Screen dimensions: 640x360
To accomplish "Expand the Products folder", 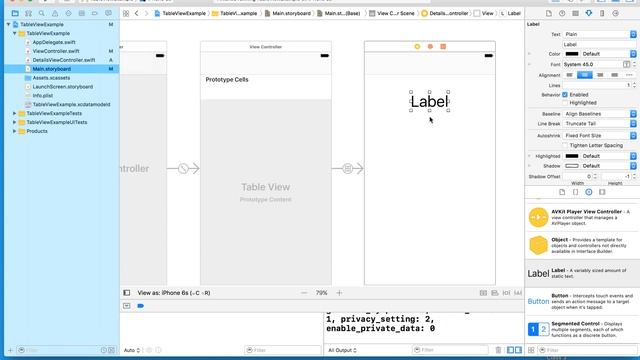I will 15,131.
